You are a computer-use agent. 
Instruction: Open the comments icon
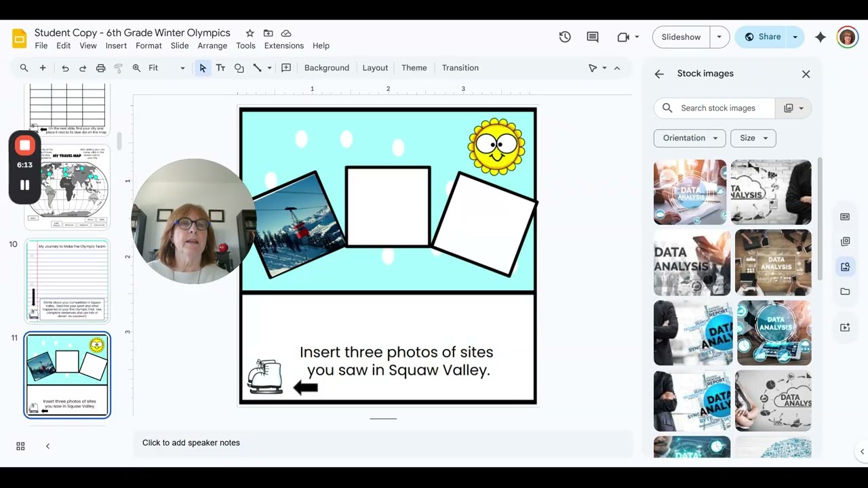(593, 37)
